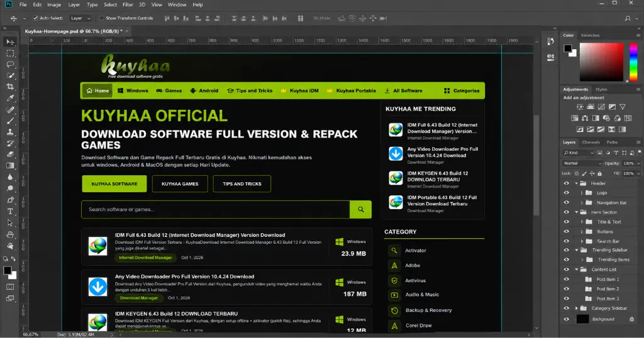Select the Brush tool
This screenshot has width=644, height=338.
tap(10, 121)
